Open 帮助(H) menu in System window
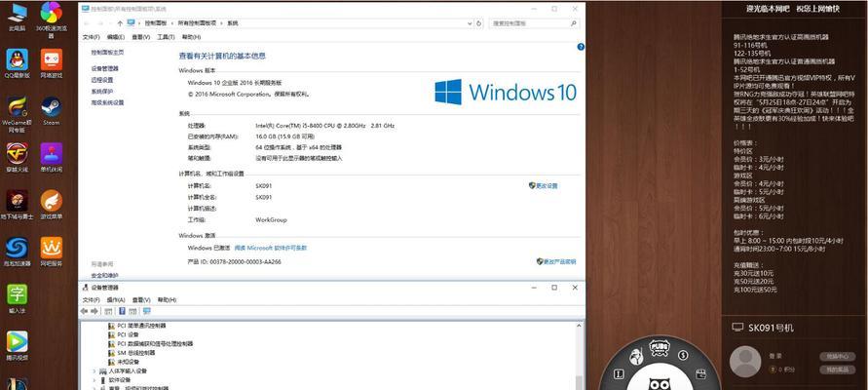The height and width of the screenshot is (390, 868). pos(191,37)
